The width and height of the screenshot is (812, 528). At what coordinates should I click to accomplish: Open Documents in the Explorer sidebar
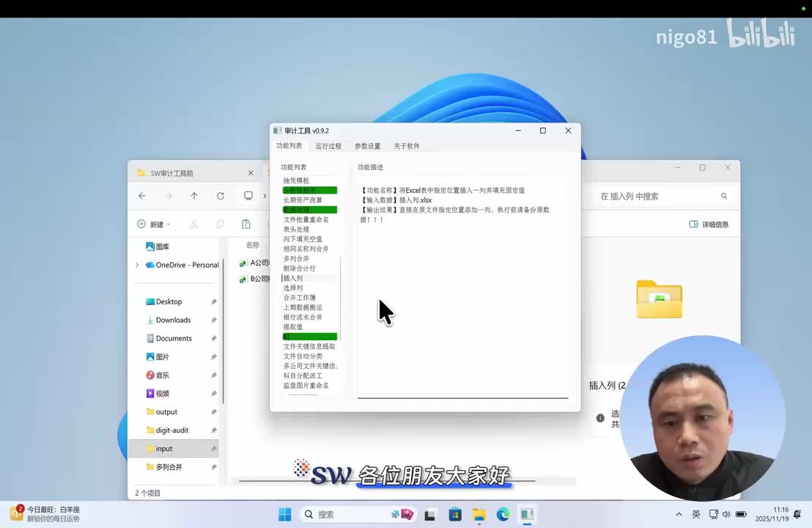click(169, 338)
